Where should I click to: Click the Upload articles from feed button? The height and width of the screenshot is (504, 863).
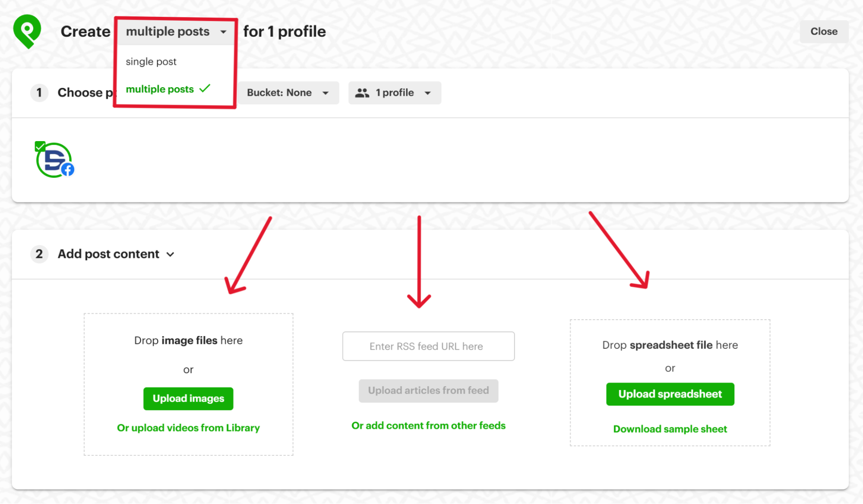point(428,390)
